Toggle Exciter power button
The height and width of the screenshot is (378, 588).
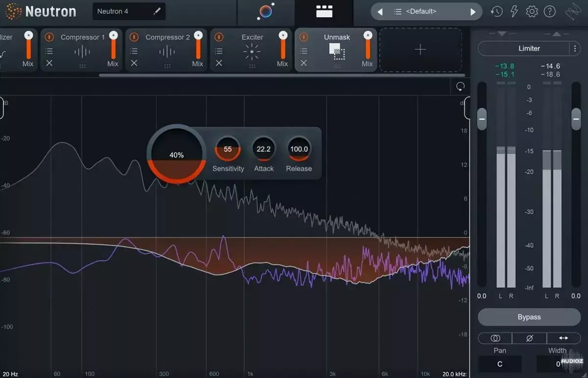pyautogui.click(x=219, y=37)
